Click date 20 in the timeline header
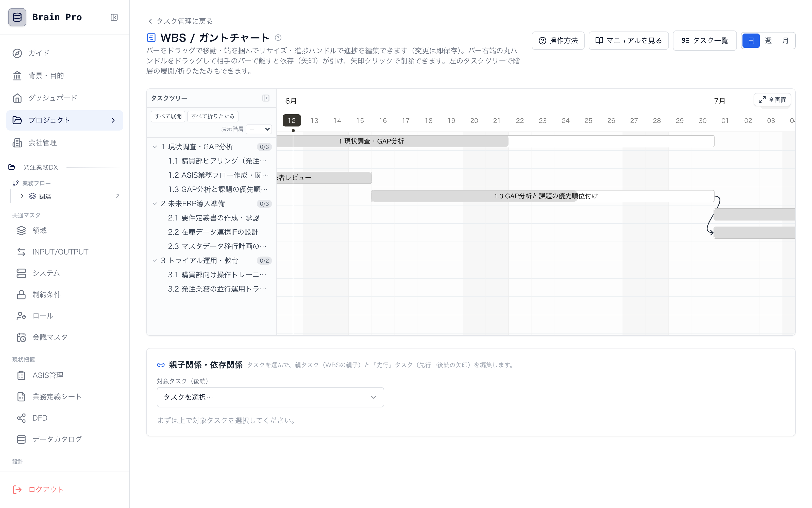The image size is (812, 508). click(x=474, y=121)
